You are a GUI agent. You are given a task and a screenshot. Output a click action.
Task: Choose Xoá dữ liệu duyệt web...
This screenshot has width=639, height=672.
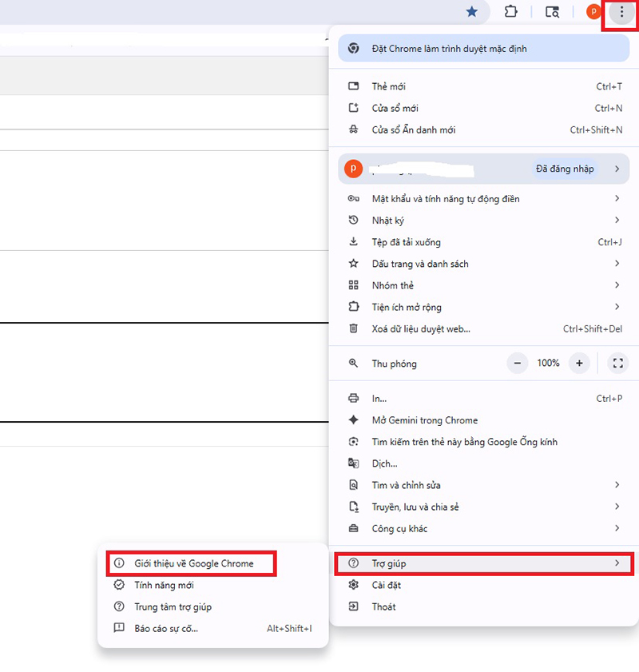pos(484,328)
